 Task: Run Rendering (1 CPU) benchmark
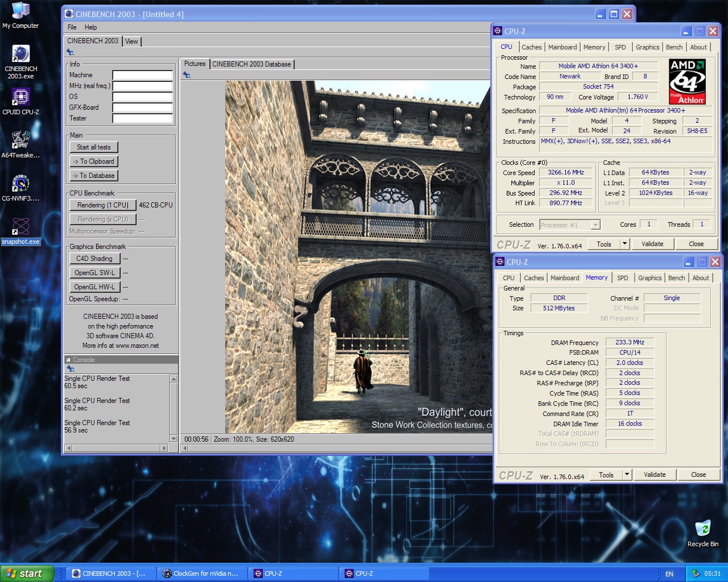[x=103, y=205]
